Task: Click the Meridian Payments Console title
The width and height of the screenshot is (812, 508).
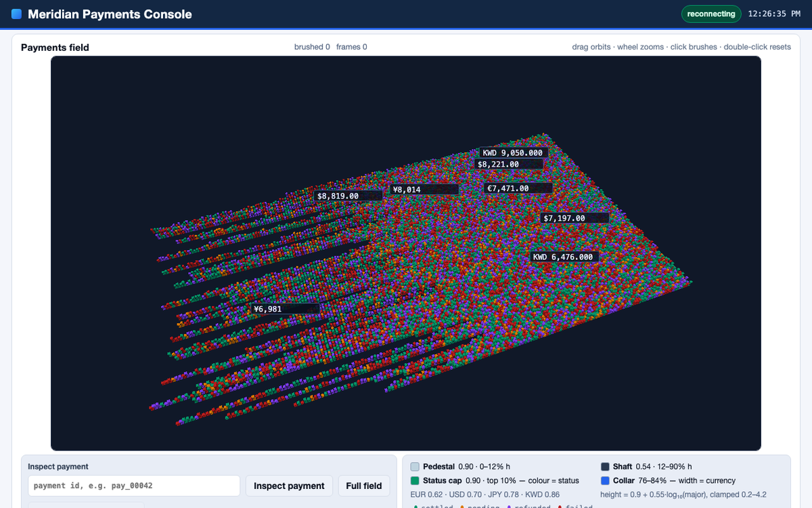Action: (110, 14)
